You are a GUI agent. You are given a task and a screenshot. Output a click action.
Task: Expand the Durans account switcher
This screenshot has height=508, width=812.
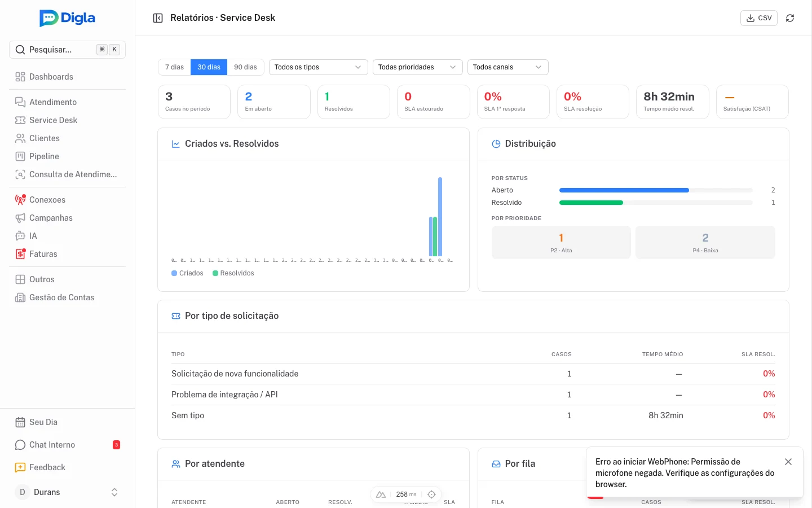point(67,492)
